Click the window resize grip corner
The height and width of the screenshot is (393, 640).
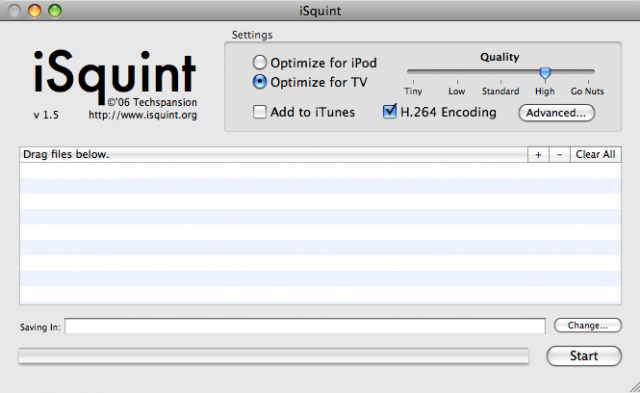click(634, 387)
